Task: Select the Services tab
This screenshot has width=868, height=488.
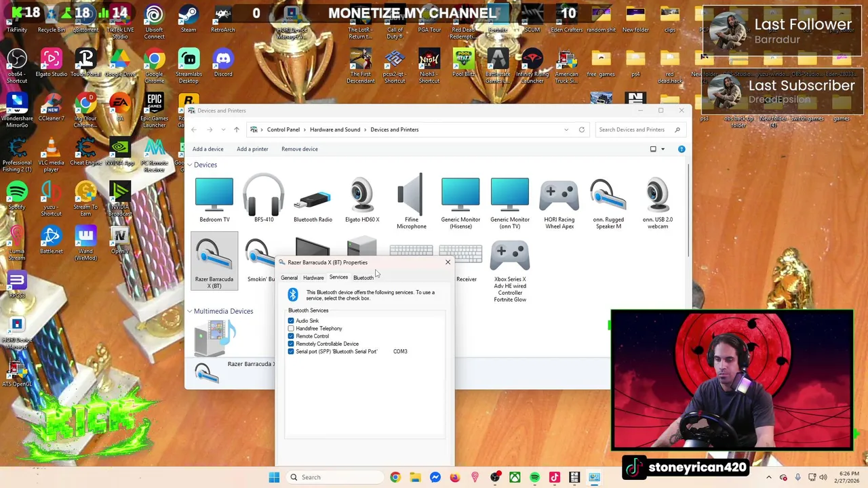Action: (338, 277)
